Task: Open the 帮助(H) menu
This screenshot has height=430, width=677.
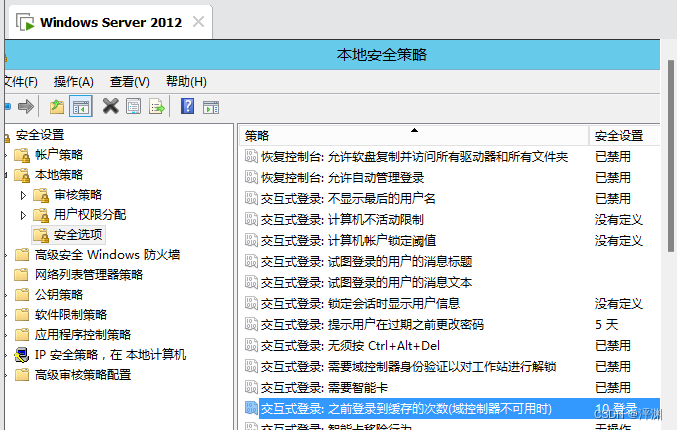Action: 186,82
